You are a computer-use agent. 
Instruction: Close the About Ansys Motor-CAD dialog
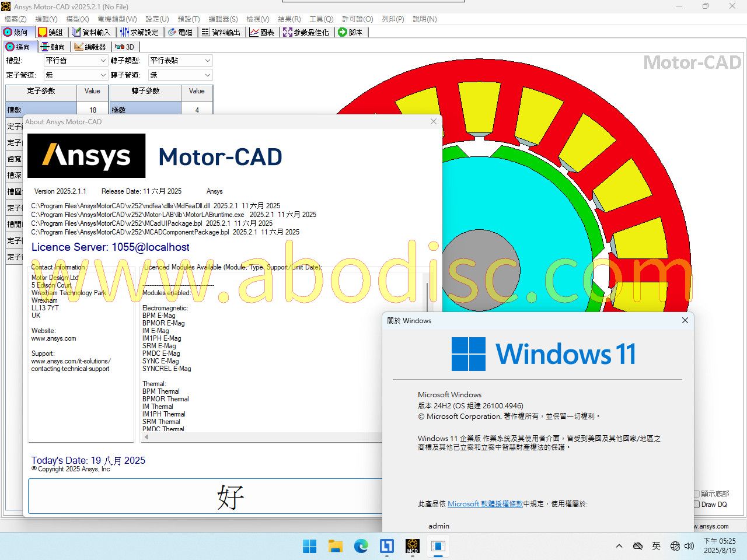[433, 121]
